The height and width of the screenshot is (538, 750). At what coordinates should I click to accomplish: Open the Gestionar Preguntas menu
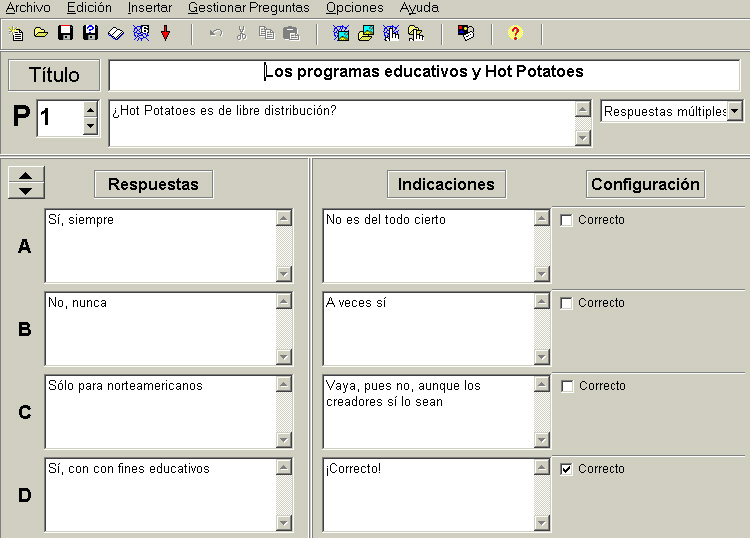248,8
